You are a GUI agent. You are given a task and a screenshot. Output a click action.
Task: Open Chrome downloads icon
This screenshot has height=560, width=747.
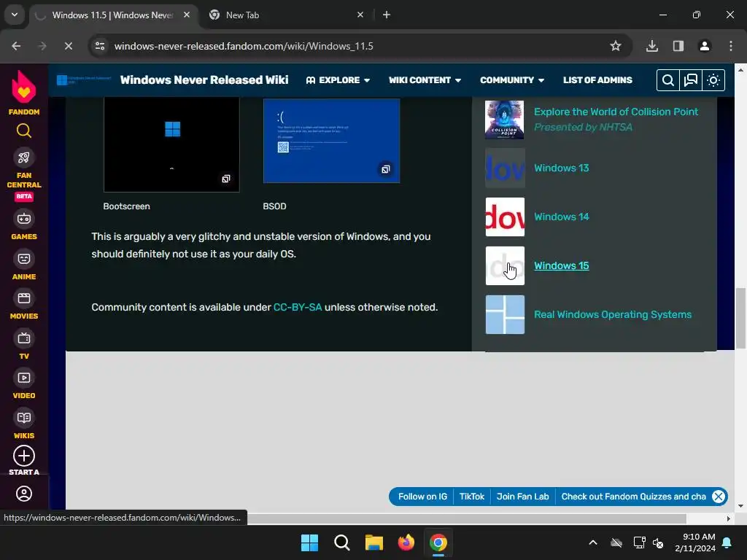point(652,46)
